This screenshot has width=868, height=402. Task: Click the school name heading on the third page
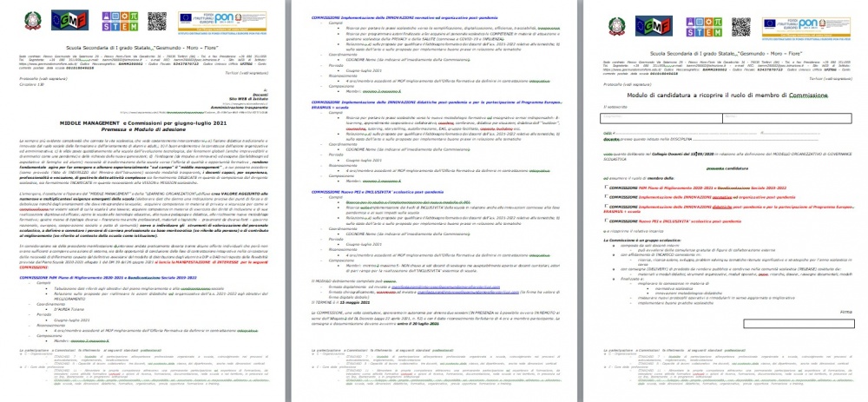coord(727,54)
